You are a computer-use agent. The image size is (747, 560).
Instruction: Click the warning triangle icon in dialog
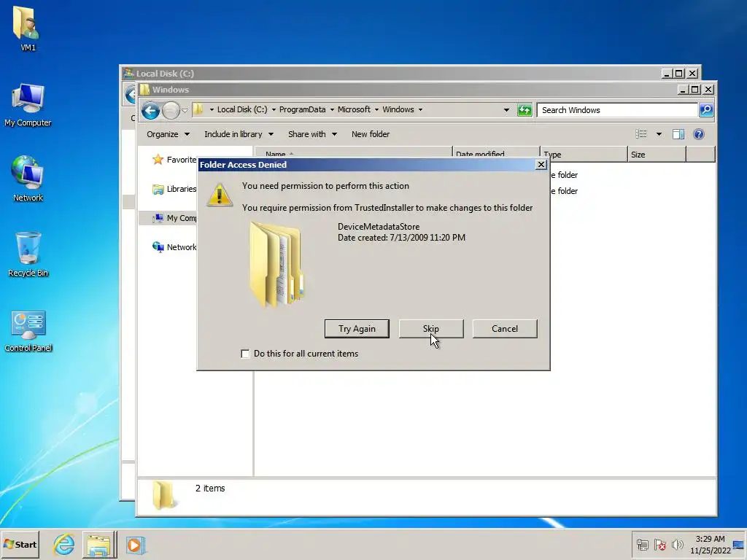click(x=219, y=195)
